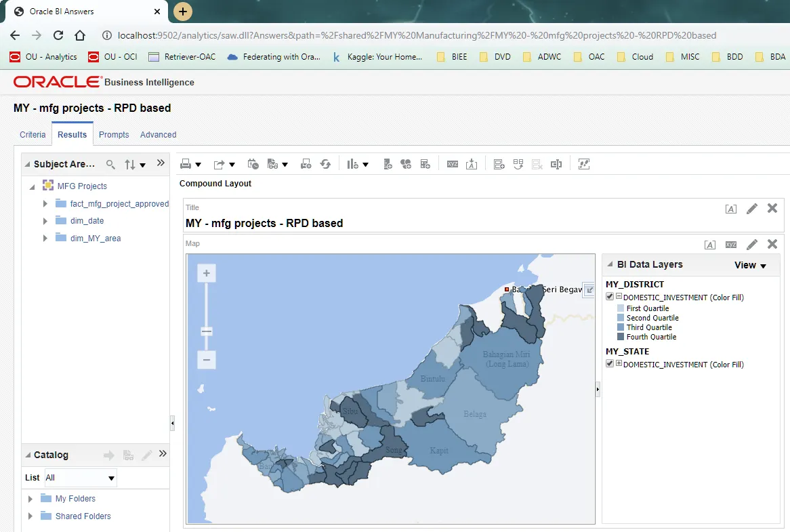The image size is (790, 532).
Task: Open the Catalog List dropdown showing All
Action: (81, 478)
